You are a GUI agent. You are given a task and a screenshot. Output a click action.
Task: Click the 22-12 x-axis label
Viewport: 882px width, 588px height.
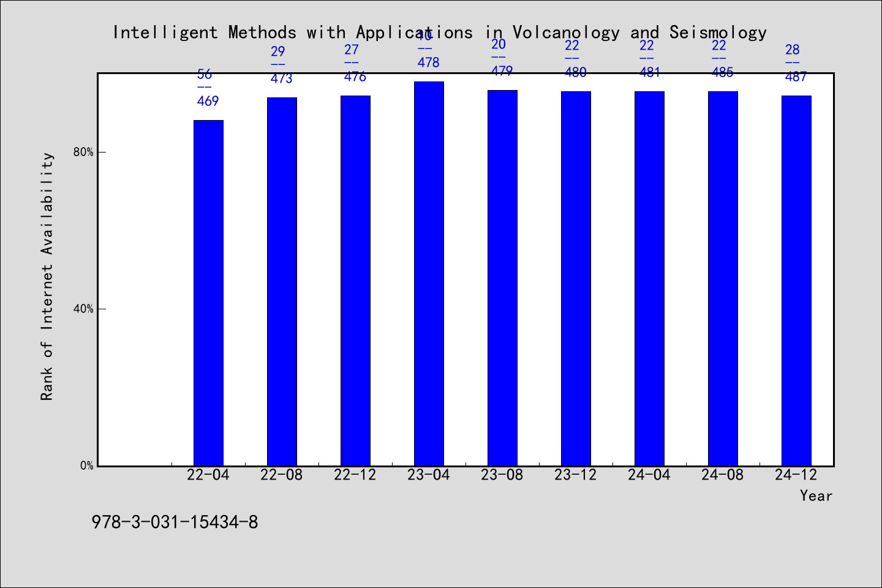355,475
